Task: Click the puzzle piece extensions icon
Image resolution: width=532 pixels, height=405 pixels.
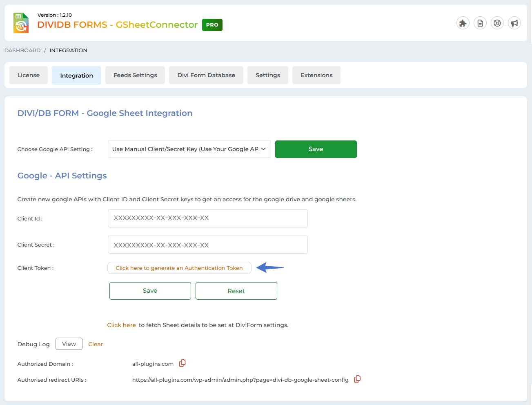Action: coord(463,23)
